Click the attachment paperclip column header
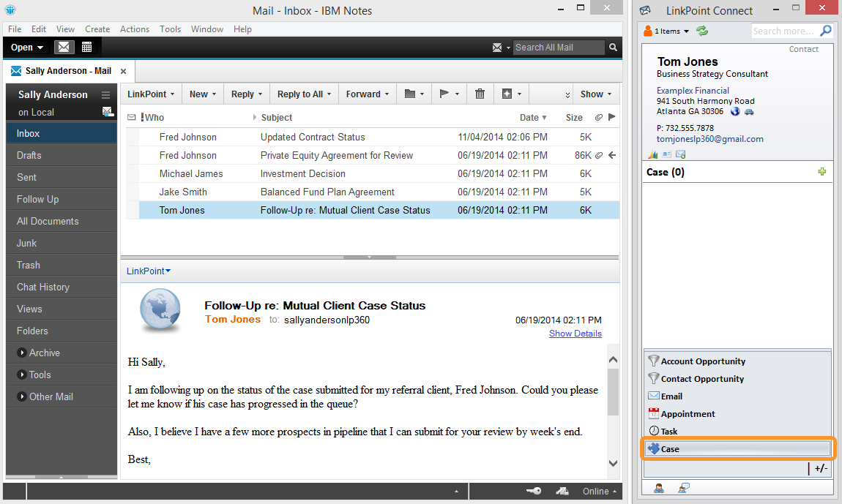 598,117
